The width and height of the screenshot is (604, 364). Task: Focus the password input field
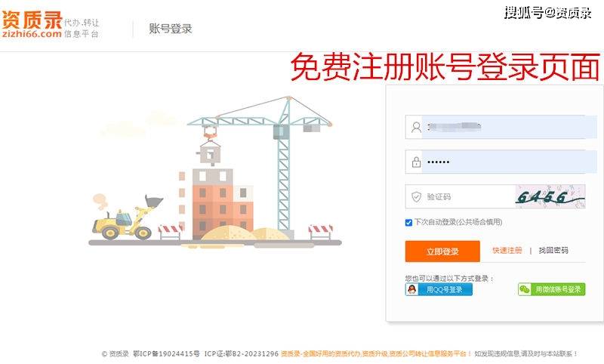(x=501, y=162)
